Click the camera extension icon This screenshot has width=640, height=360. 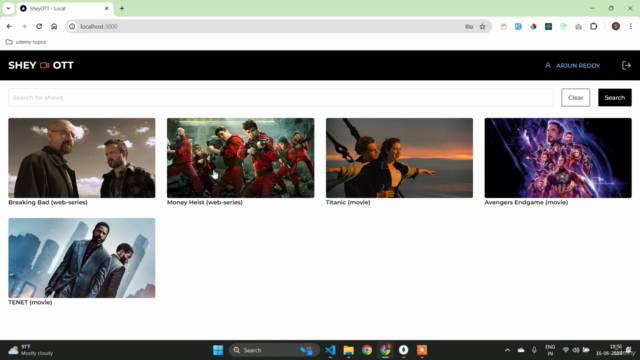click(578, 27)
